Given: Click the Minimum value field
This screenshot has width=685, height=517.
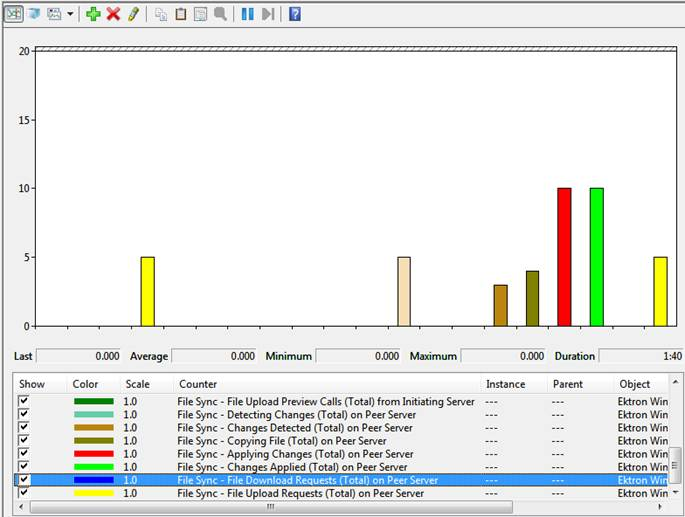Looking at the screenshot, I should point(358,356).
